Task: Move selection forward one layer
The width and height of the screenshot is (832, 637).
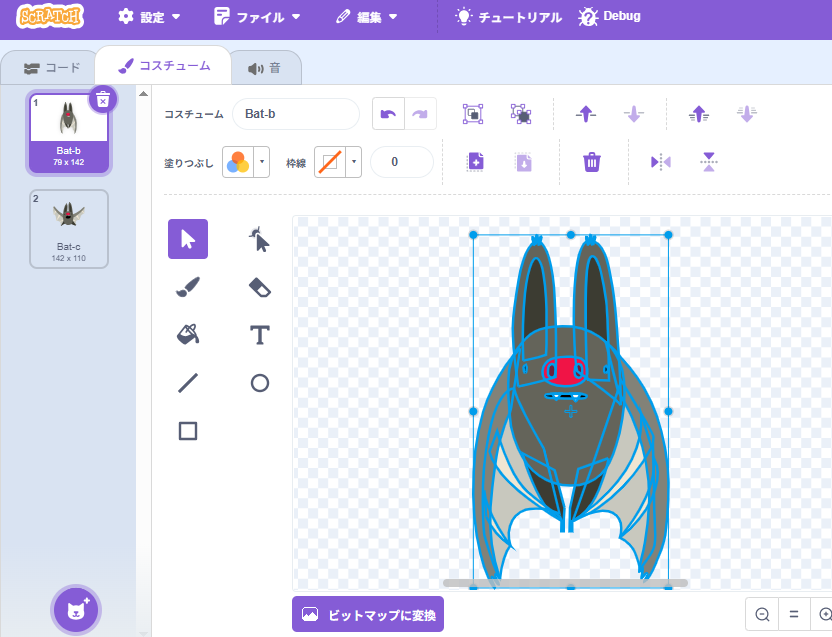Action: pyautogui.click(x=586, y=114)
